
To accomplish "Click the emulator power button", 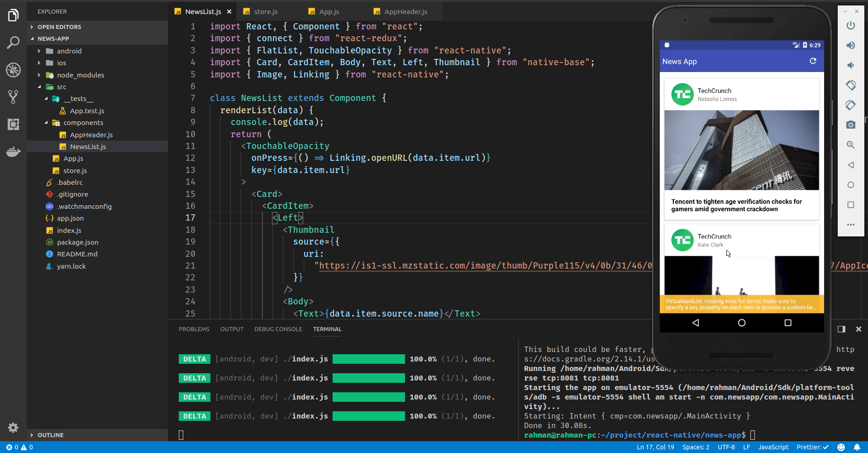I will 851,25.
